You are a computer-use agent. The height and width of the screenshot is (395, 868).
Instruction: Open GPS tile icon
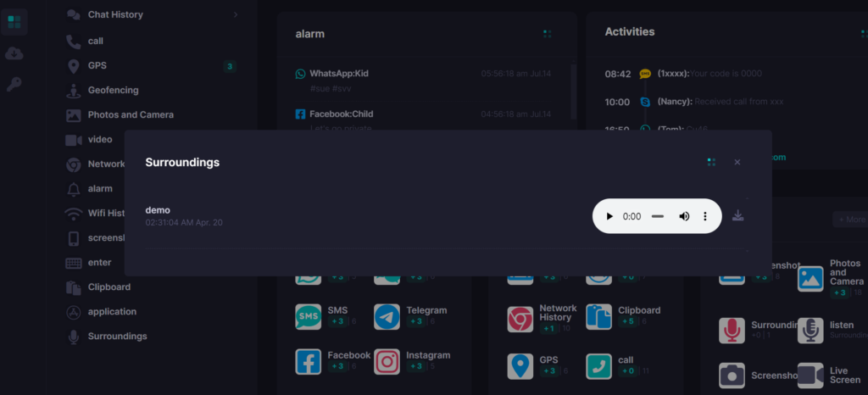click(x=520, y=366)
